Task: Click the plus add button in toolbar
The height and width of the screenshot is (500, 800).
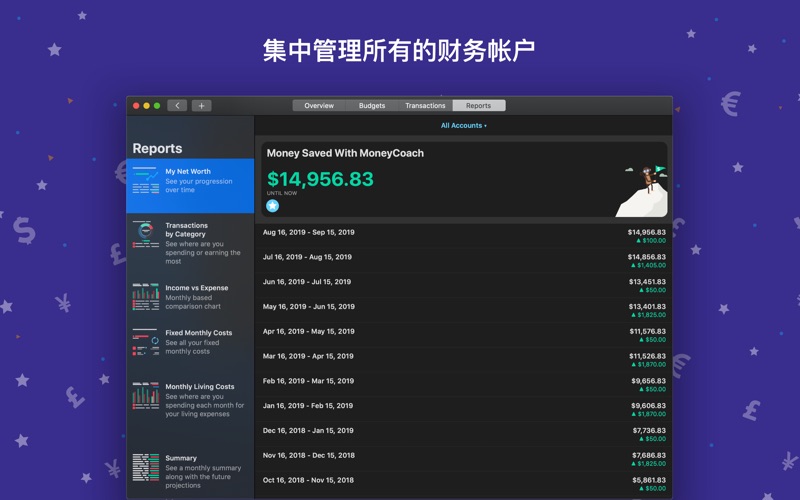Action: click(202, 106)
